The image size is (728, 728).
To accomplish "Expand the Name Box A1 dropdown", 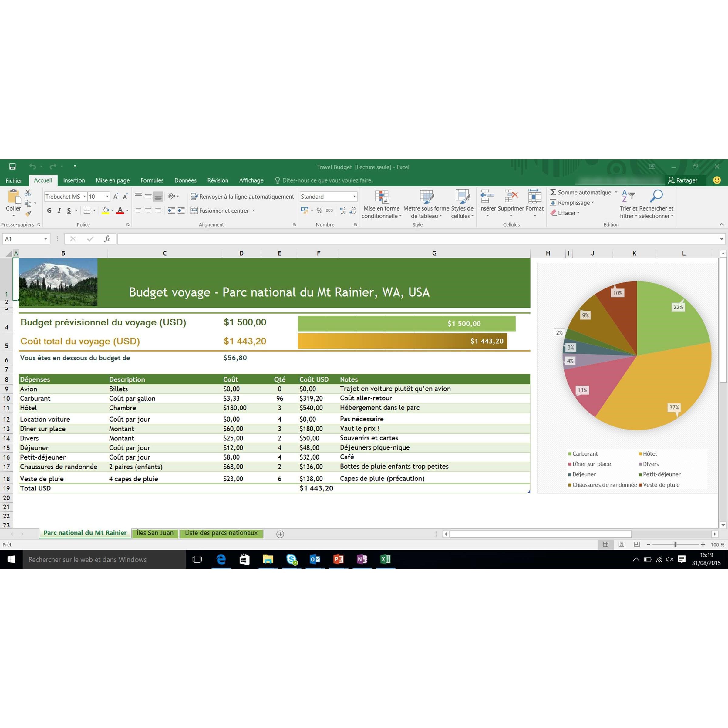I will click(x=45, y=239).
